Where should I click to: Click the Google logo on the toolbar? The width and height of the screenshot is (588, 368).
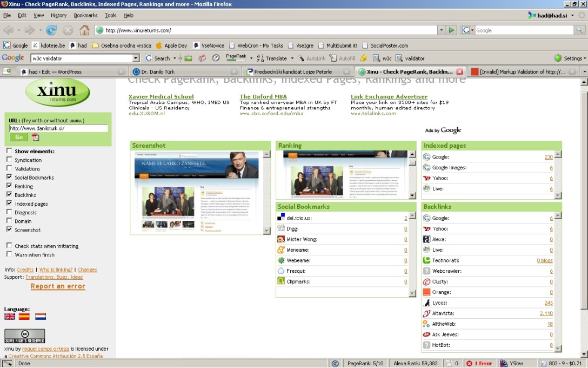[x=13, y=58]
